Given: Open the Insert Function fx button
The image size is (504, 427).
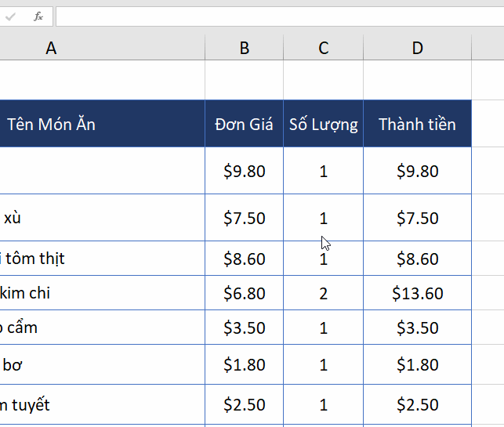Looking at the screenshot, I should tap(38, 16).
